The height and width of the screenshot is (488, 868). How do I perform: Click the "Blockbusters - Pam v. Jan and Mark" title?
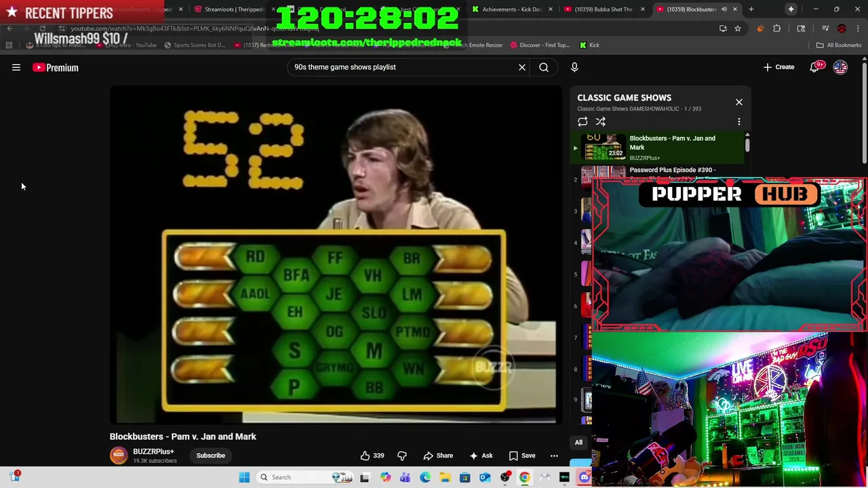183,436
